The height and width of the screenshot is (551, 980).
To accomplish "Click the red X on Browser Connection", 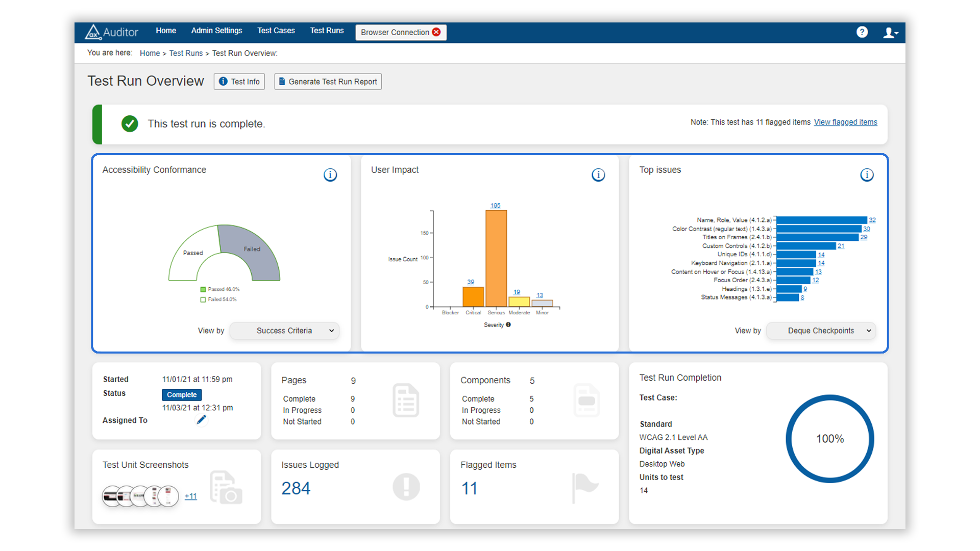I will click(436, 32).
